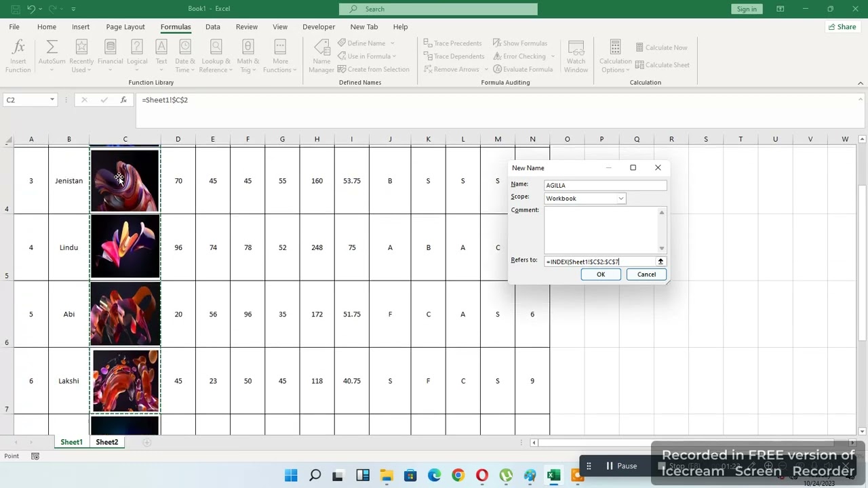Click the formula bar fx button
The image size is (868, 488).
pyautogui.click(x=123, y=100)
